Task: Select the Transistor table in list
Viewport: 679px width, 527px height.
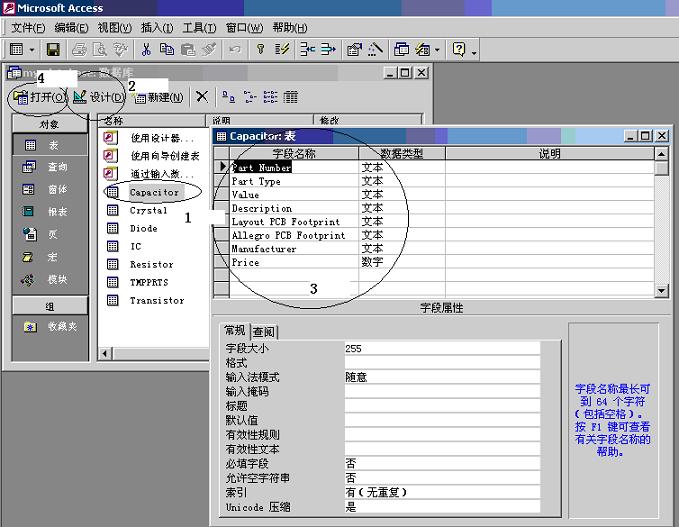Action: click(157, 301)
